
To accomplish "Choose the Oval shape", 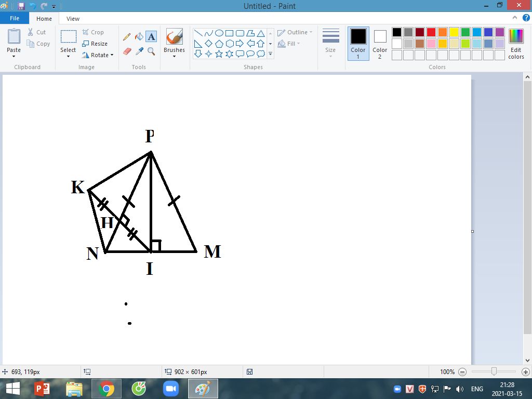I will [219, 33].
